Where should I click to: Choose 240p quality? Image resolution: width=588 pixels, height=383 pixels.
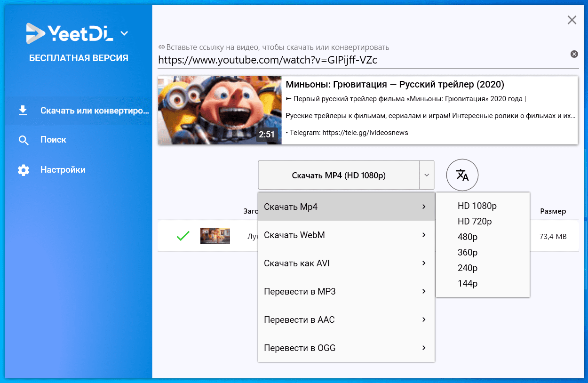468,268
